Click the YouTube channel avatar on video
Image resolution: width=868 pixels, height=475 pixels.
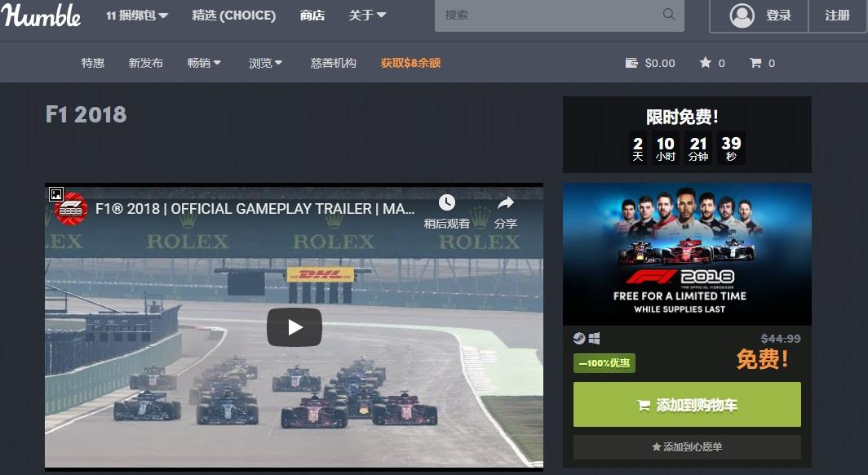[x=71, y=209]
